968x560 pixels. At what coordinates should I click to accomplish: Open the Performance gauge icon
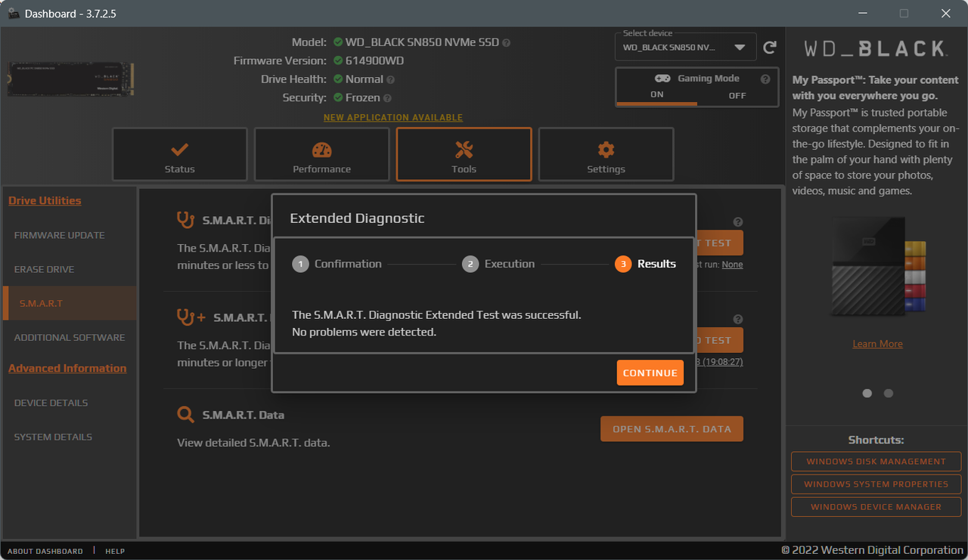coord(321,147)
